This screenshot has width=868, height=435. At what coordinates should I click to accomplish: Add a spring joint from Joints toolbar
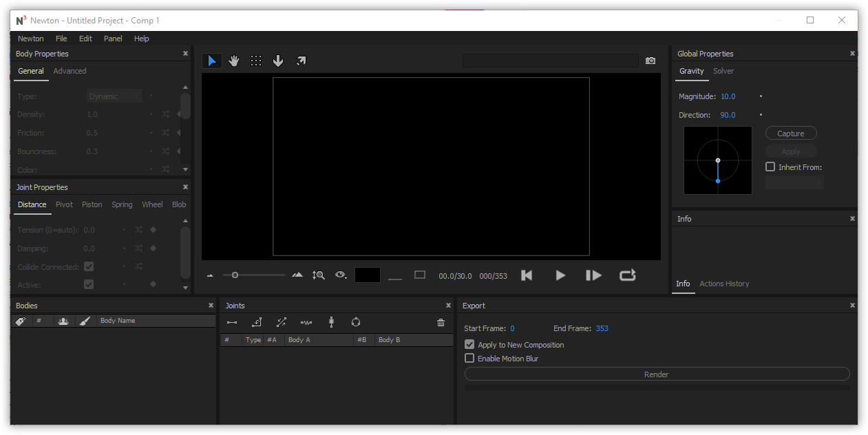point(306,322)
